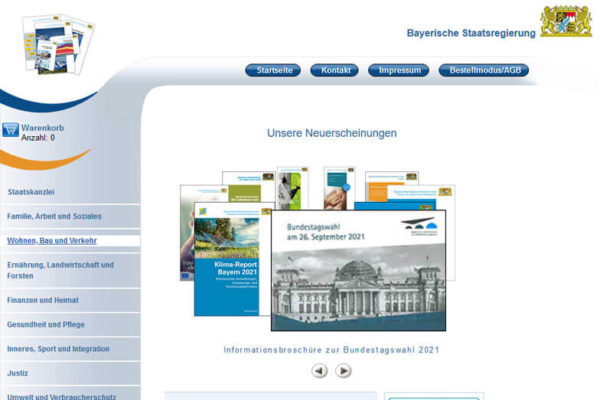Open the Klima-Report Bayern 2021 cover
Screen dimensions: 600x400
point(232,260)
